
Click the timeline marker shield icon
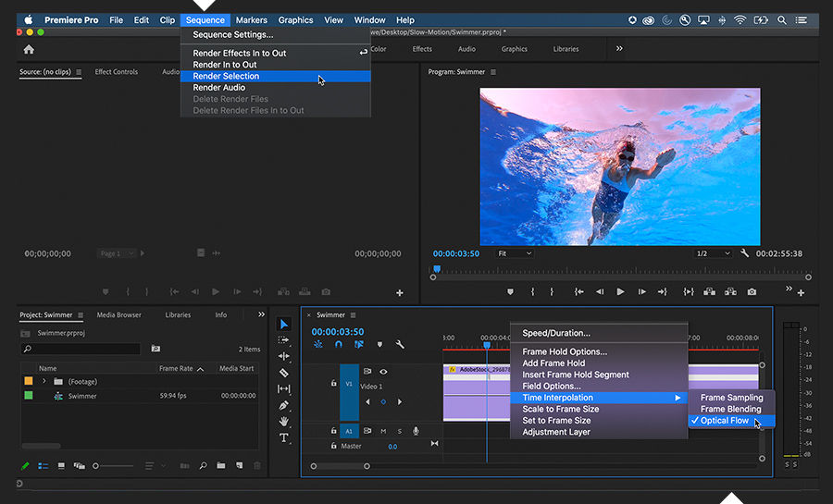pyautogui.click(x=379, y=344)
